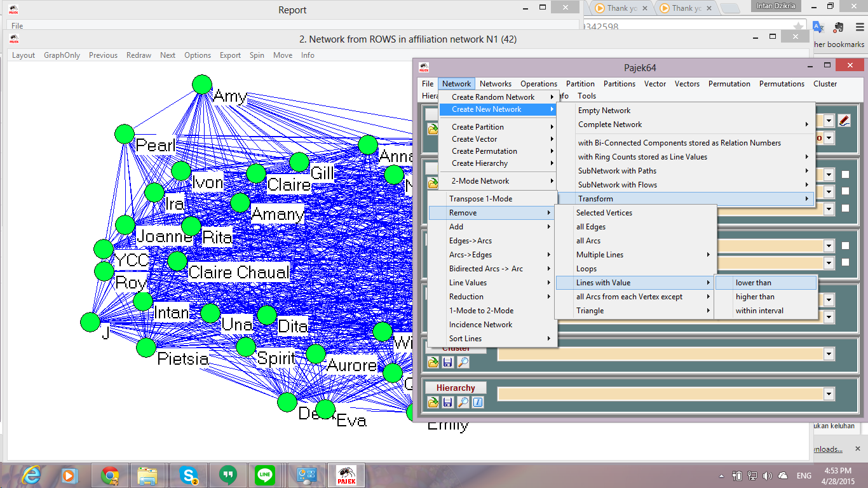Click the magnifier view icon under Cluster
Image resolution: width=868 pixels, height=488 pixels.
click(x=462, y=361)
